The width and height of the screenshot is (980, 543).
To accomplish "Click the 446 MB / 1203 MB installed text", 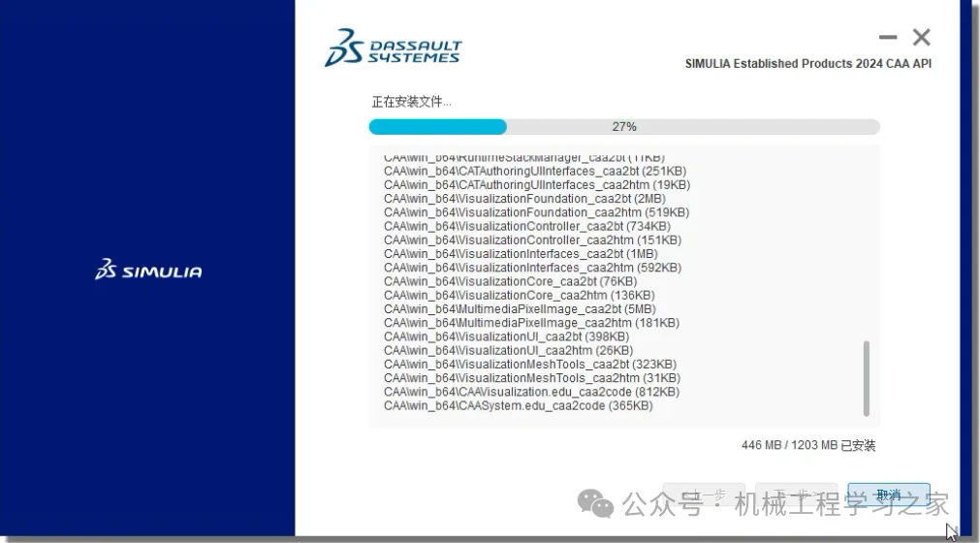I will (x=808, y=445).
